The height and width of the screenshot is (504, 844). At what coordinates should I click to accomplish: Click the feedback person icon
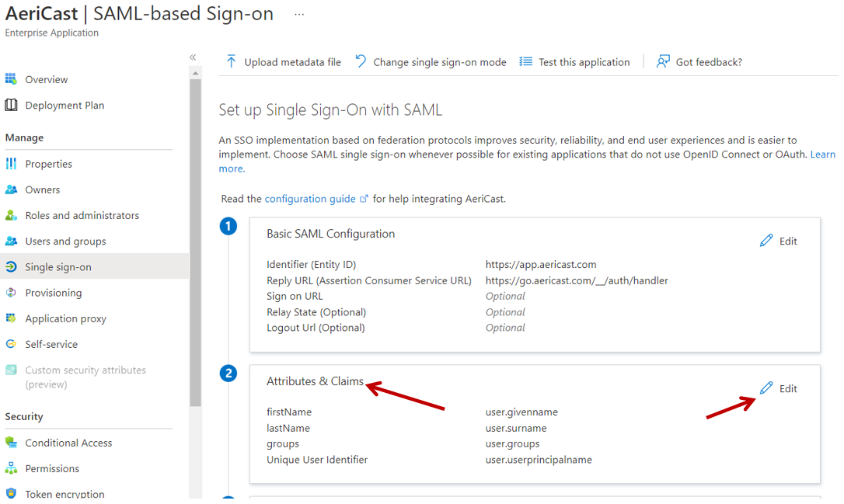[663, 61]
